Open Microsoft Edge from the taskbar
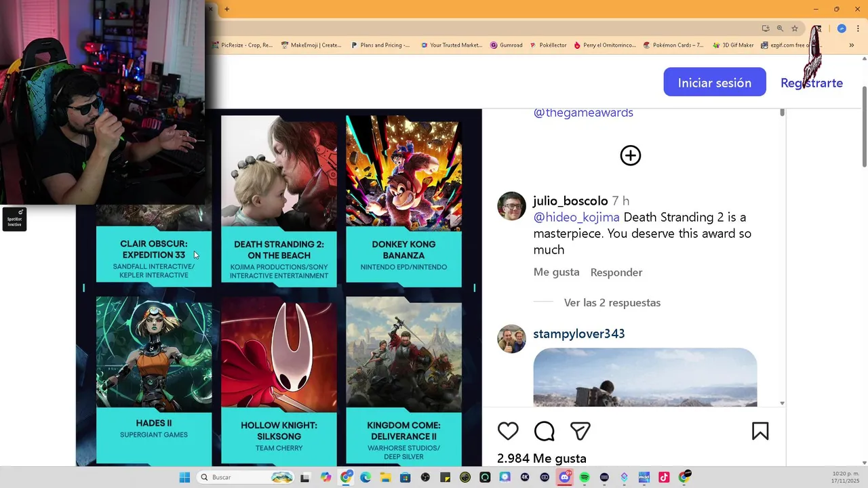This screenshot has width=868, height=488. (366, 477)
